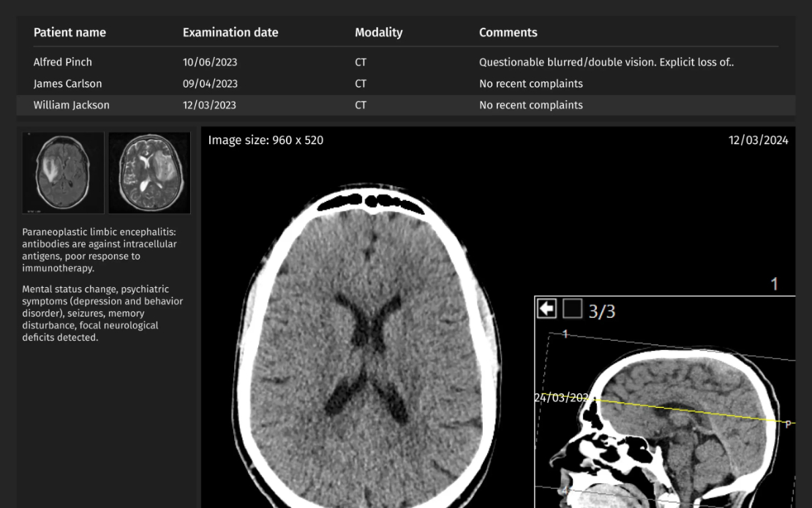812x508 pixels.
Task: Click the main axial CT brain image
Action: tap(366, 345)
